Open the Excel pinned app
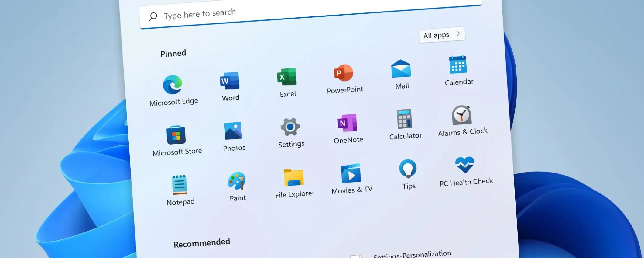 (x=287, y=77)
